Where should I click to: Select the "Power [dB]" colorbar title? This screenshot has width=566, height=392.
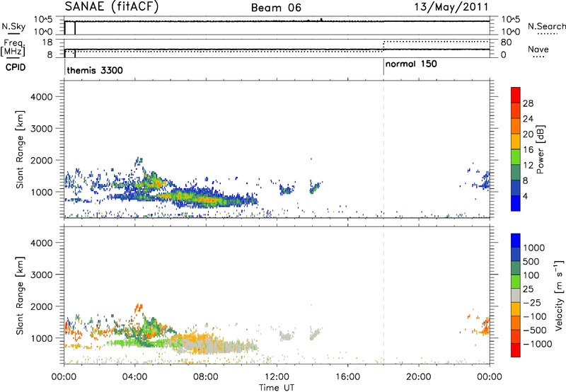(540, 149)
